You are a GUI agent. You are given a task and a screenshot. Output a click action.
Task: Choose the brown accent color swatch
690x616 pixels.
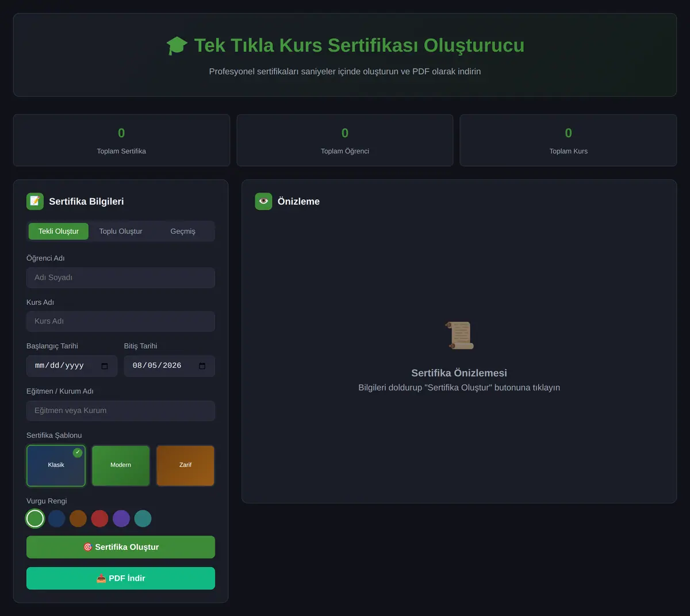click(x=78, y=518)
